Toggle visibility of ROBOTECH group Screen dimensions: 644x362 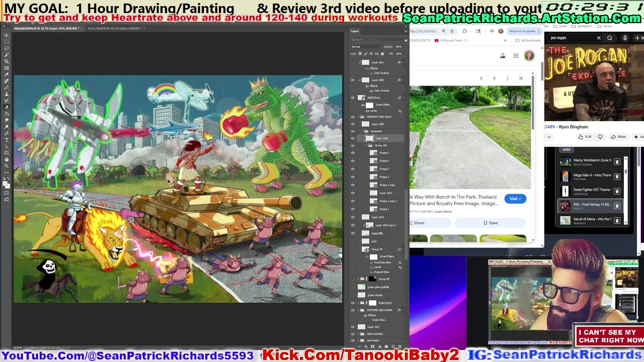(x=353, y=303)
